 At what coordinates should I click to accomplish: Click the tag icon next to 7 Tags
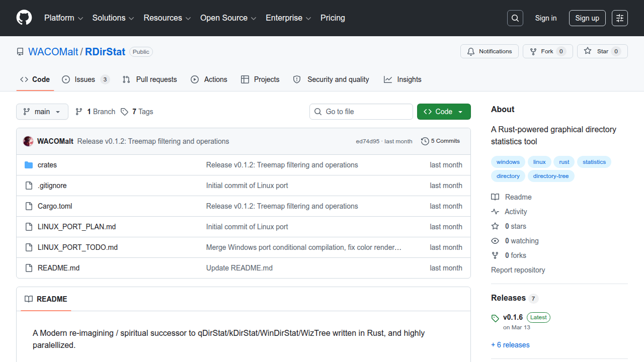pyautogui.click(x=125, y=112)
